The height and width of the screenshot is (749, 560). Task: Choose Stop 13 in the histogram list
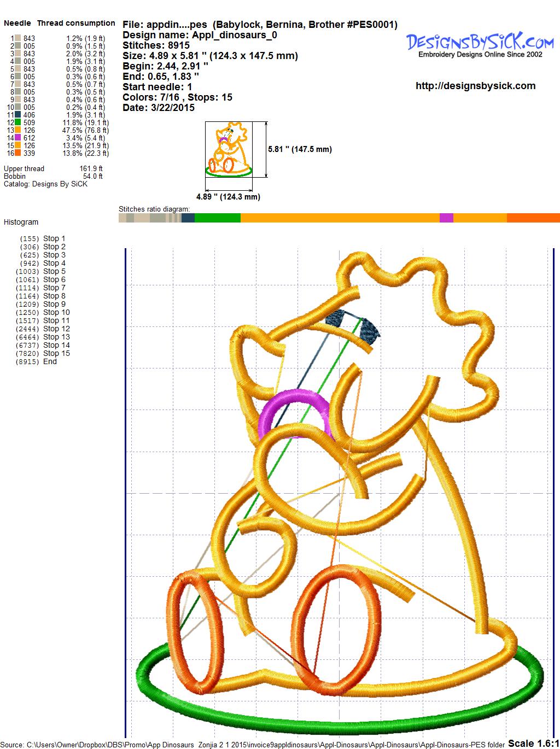point(56,337)
